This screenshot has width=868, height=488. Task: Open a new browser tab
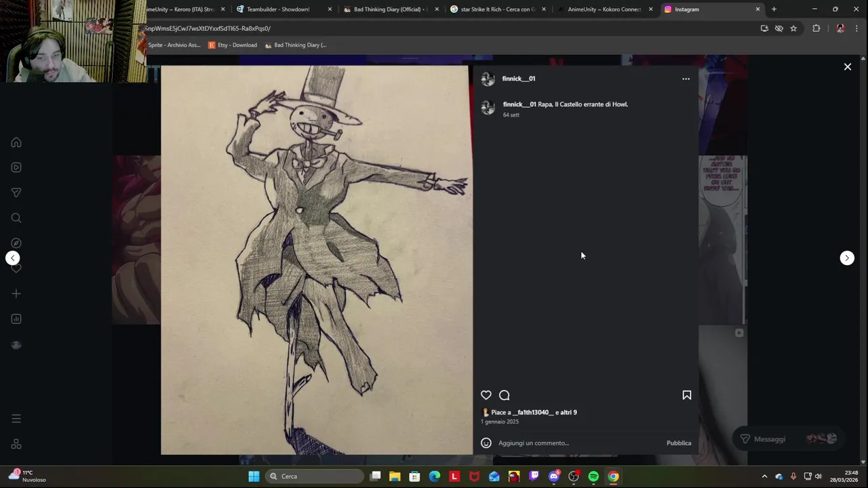[x=774, y=9]
